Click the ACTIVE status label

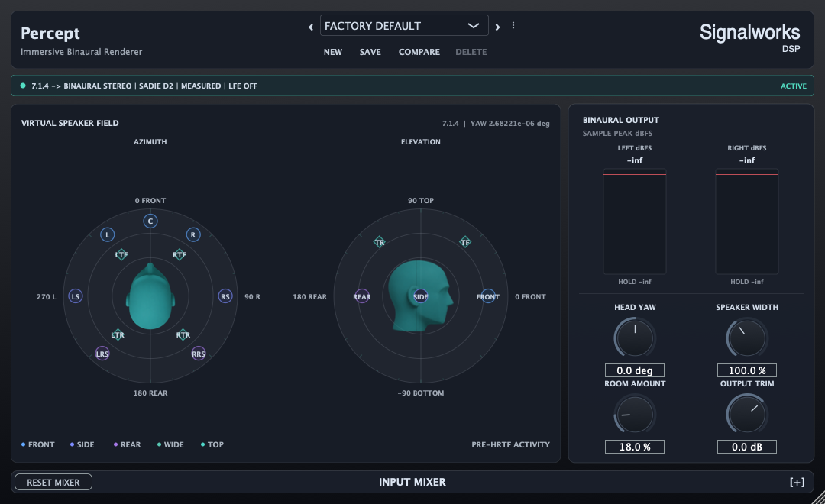pyautogui.click(x=794, y=86)
